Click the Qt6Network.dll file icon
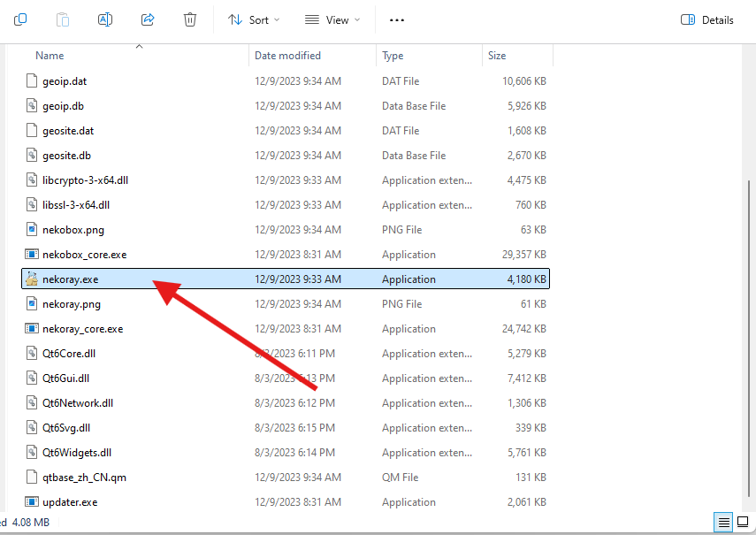The image size is (756, 535). (32, 403)
